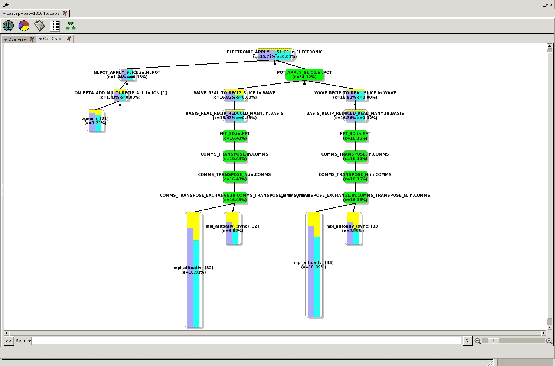Select second blue node in middle branch
The image size is (555, 366).
(x=234, y=115)
